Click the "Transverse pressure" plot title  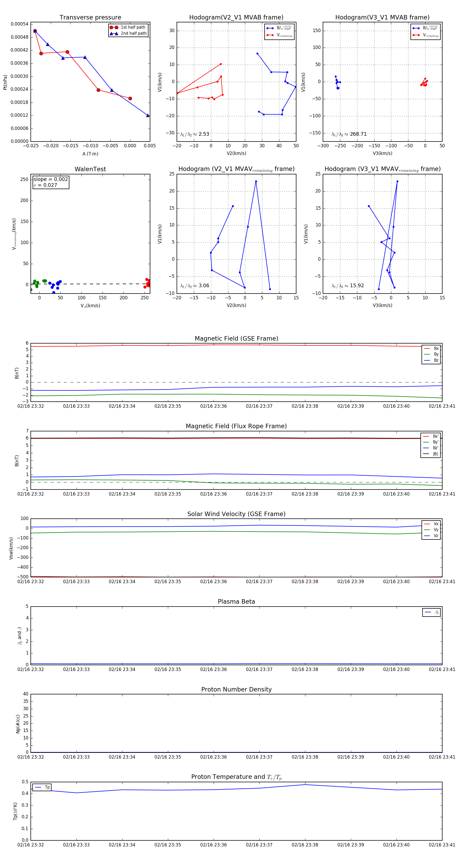pyautogui.click(x=90, y=17)
